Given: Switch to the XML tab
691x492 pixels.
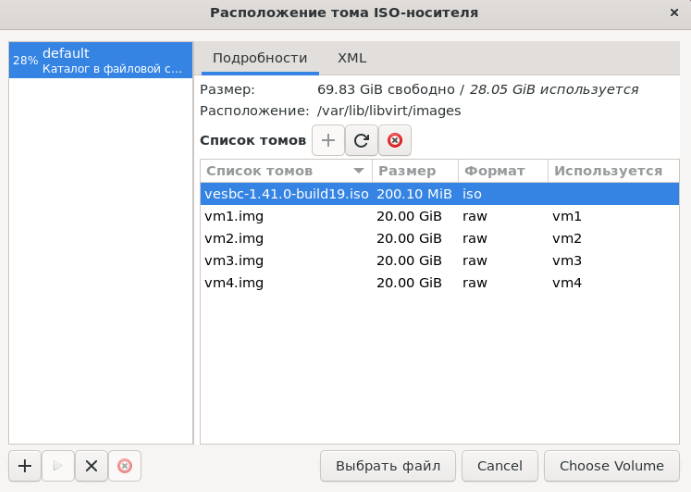Looking at the screenshot, I should point(352,58).
